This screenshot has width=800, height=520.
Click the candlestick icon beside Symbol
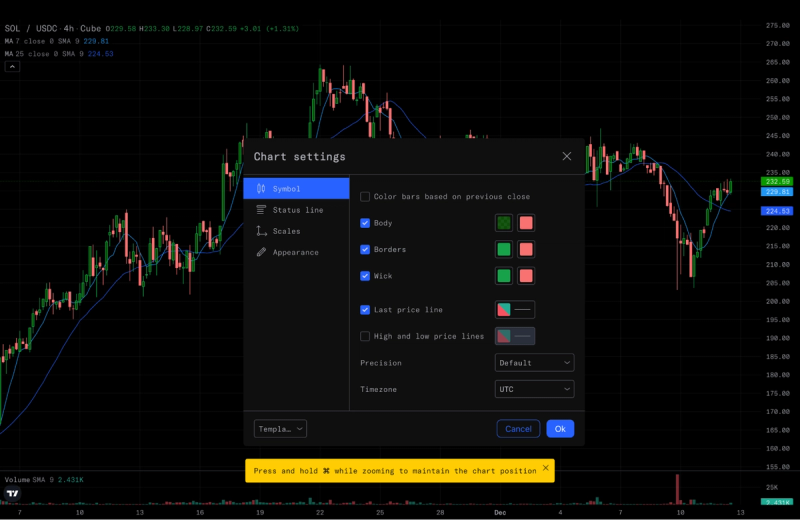pos(261,189)
